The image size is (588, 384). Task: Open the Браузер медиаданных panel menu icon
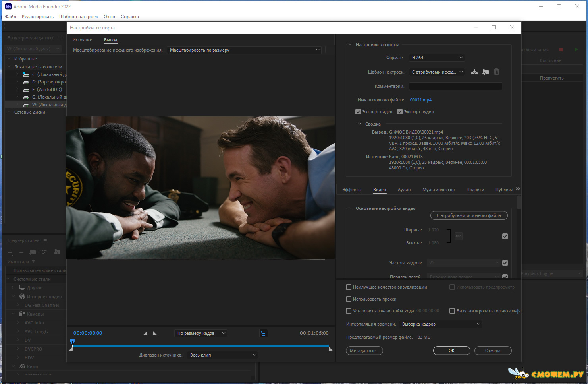tap(60, 38)
